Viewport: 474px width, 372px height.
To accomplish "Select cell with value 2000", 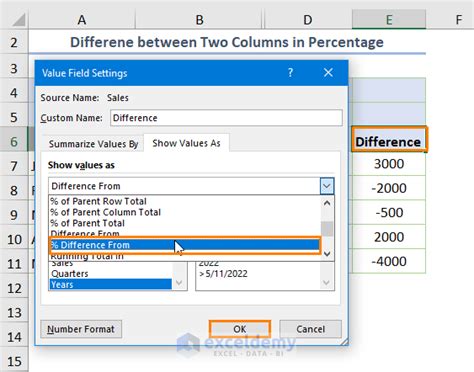I will pos(389,237).
